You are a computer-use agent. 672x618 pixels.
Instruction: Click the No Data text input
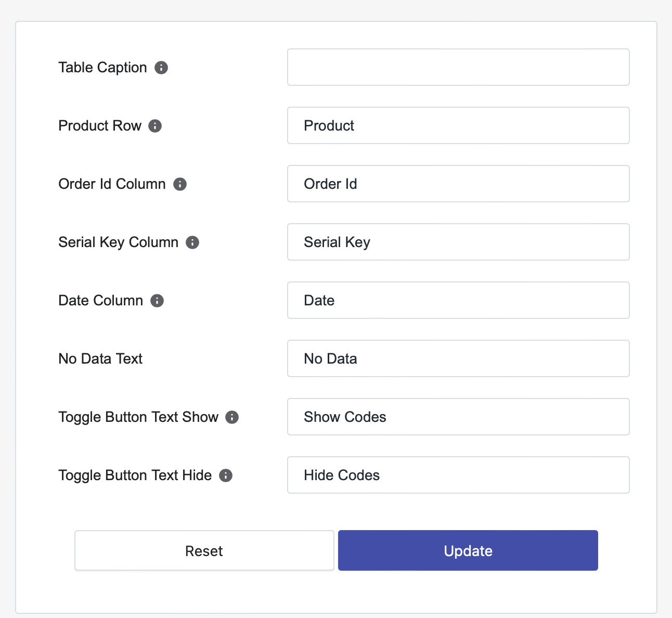coord(458,358)
